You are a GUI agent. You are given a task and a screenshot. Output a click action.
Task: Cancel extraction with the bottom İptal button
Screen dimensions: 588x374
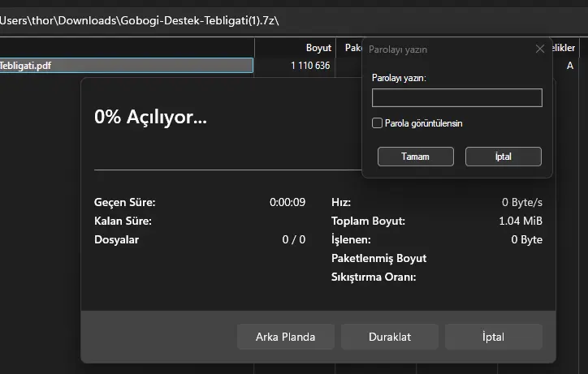[x=493, y=337]
